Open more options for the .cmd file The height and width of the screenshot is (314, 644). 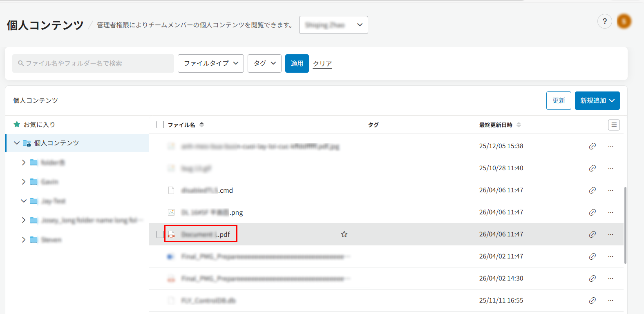click(x=610, y=190)
